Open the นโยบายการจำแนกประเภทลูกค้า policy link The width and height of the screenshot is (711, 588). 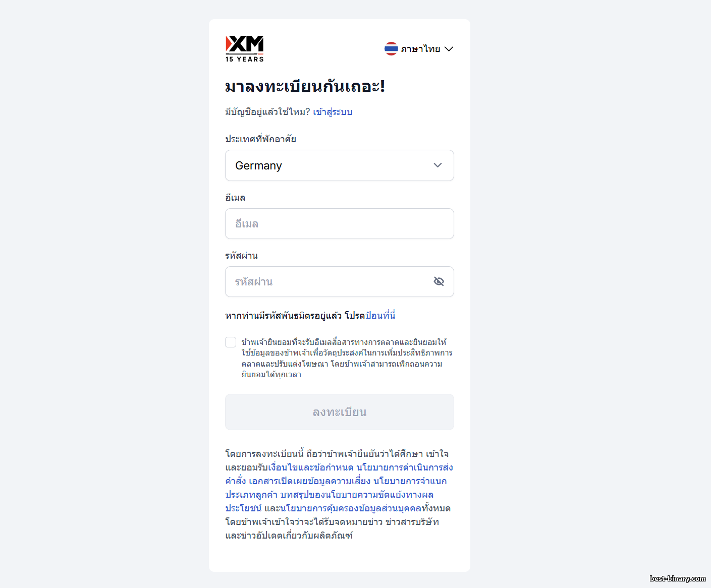410,481
